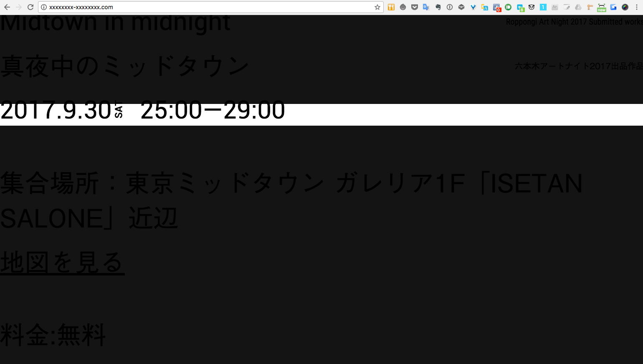This screenshot has width=643, height=364.
Task: Select the 2017.9.30 date heading text
Action: (56, 111)
